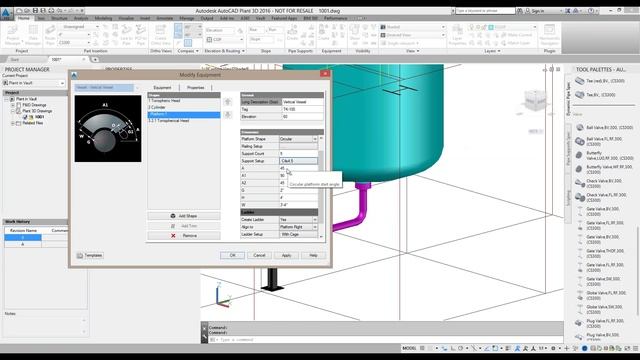Expand the Elevation & Routing panel
The image size is (640, 360).
tap(224, 51)
